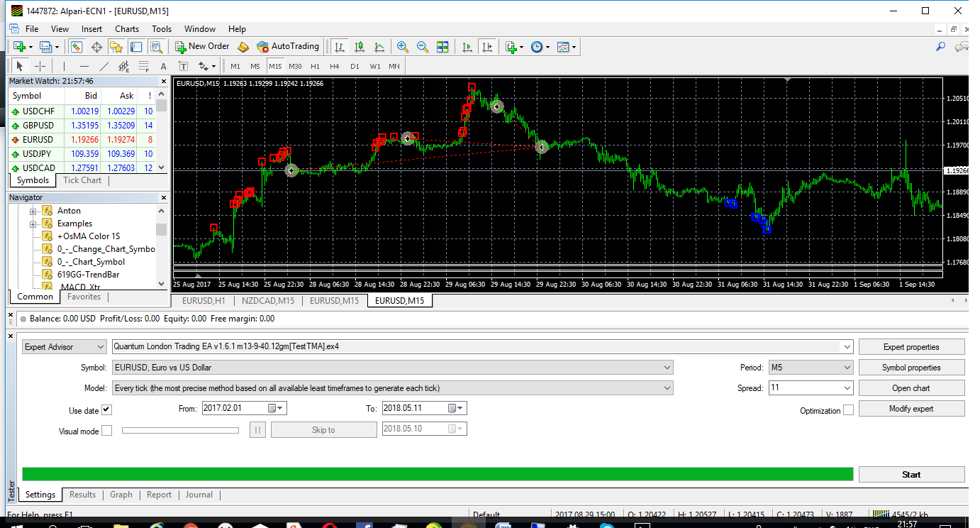
Task: Switch chart to line chart icon
Action: pyautogui.click(x=379, y=47)
